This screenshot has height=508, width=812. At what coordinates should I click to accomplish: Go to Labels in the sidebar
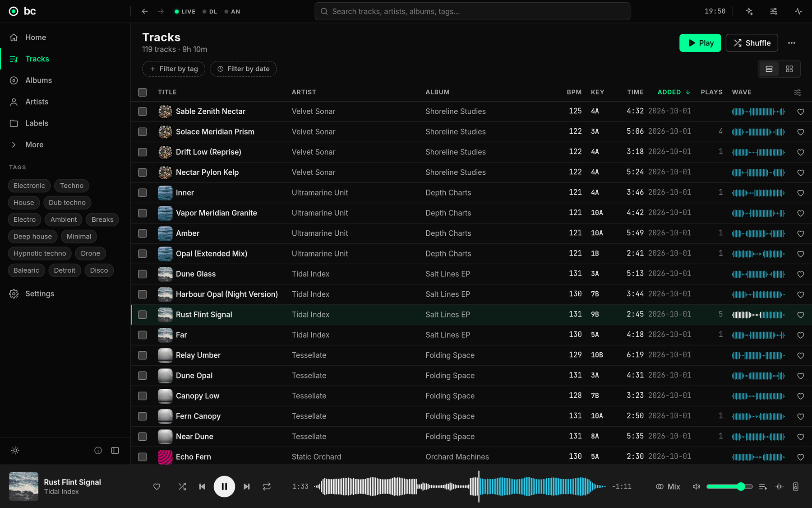37,123
